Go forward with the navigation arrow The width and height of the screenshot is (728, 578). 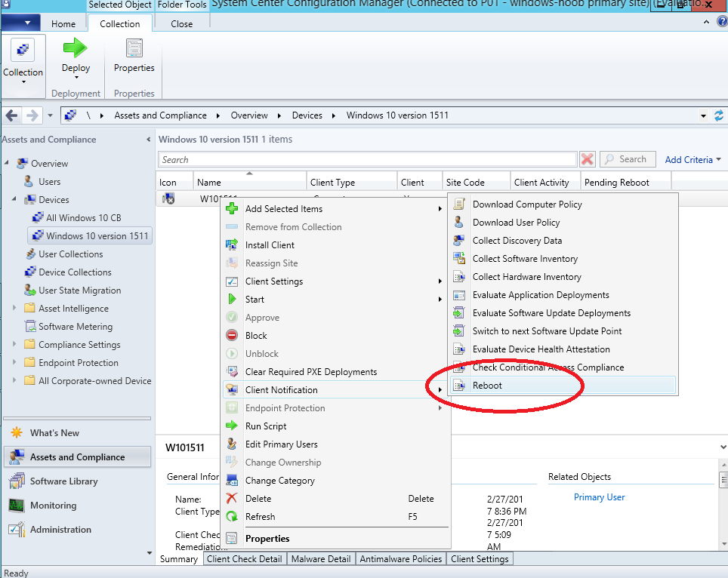(32, 115)
